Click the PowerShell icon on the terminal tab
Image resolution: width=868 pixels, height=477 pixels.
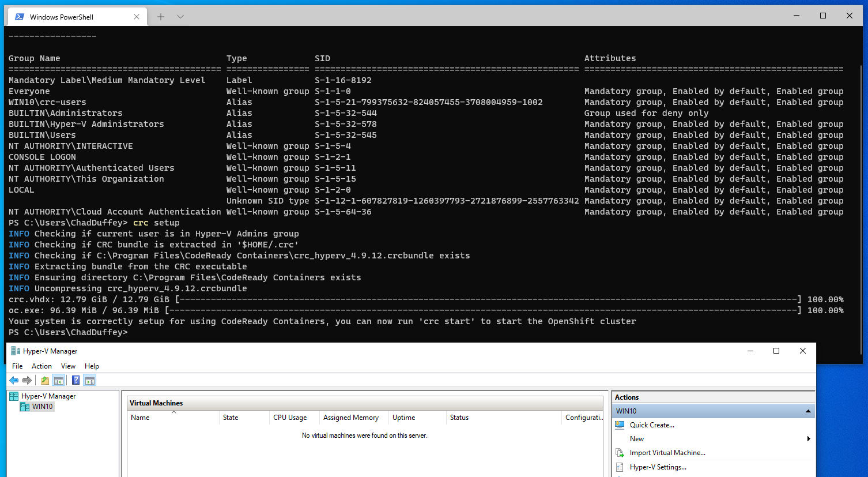tap(20, 17)
